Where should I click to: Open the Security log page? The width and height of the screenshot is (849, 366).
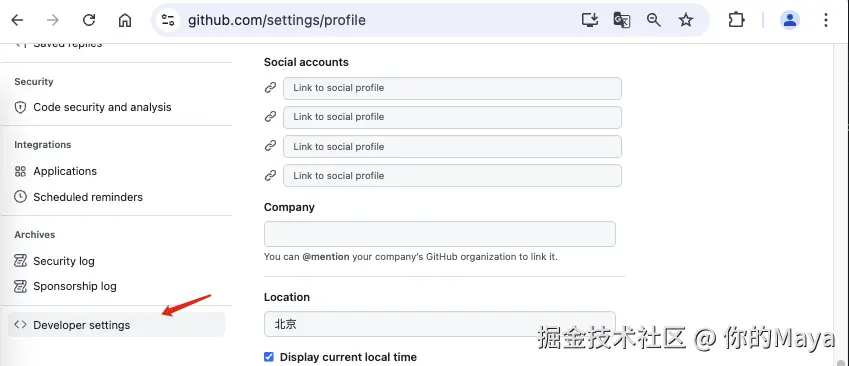(x=64, y=261)
